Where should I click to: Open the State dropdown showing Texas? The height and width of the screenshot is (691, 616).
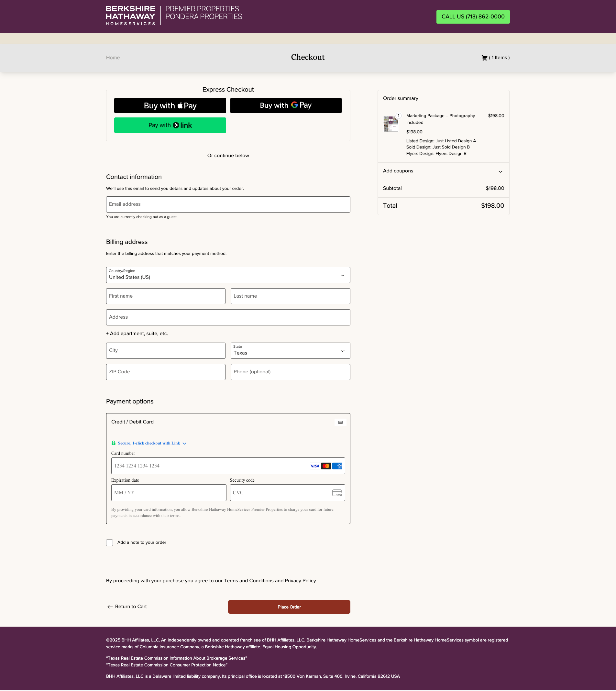[x=290, y=351]
